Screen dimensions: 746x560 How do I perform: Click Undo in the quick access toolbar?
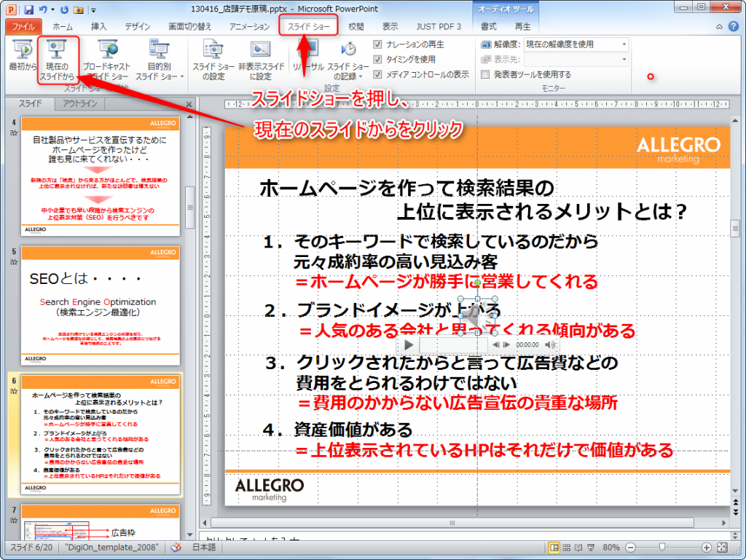pyautogui.click(x=43, y=9)
